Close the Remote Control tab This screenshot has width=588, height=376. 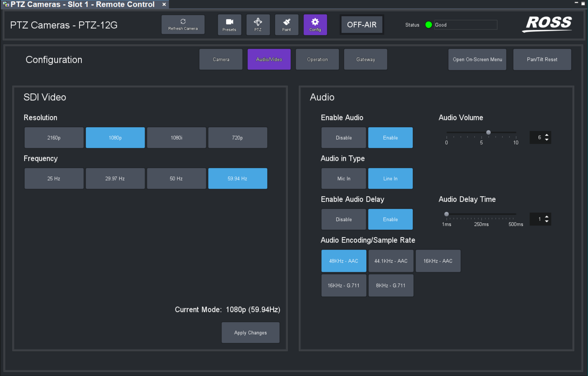tap(164, 4)
